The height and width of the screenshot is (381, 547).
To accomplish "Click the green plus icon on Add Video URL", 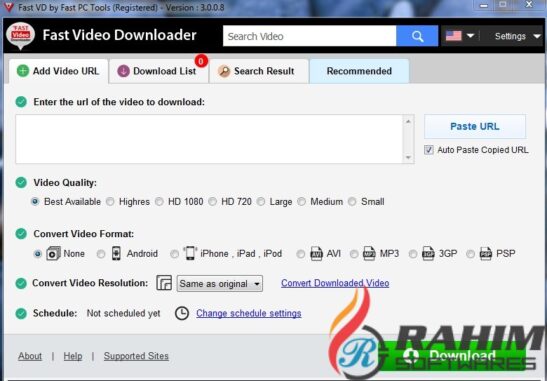I will [x=23, y=71].
